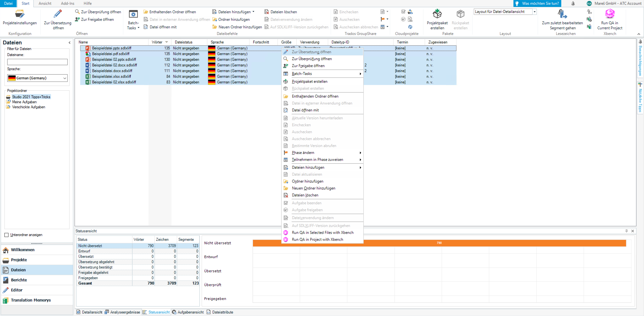The width and height of the screenshot is (644, 316).
Task: Choose Zur Überprüfung öffnen in context menu
Action: pyautogui.click(x=322, y=59)
